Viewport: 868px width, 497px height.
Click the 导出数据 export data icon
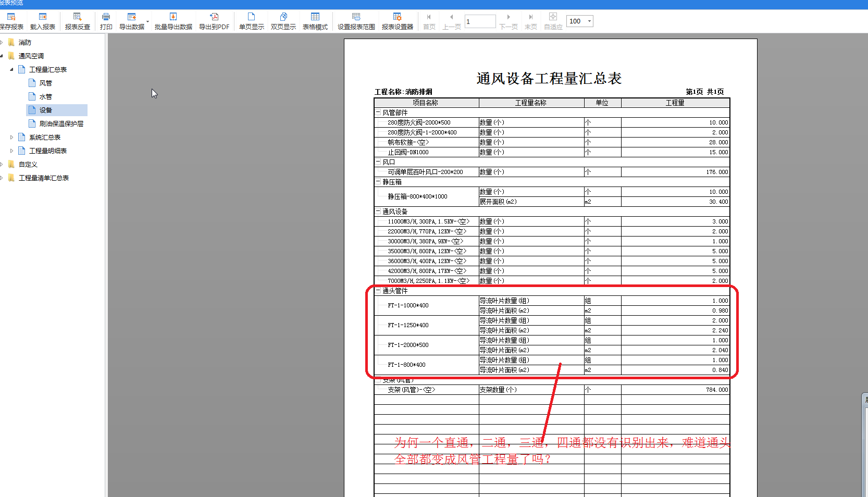click(131, 21)
